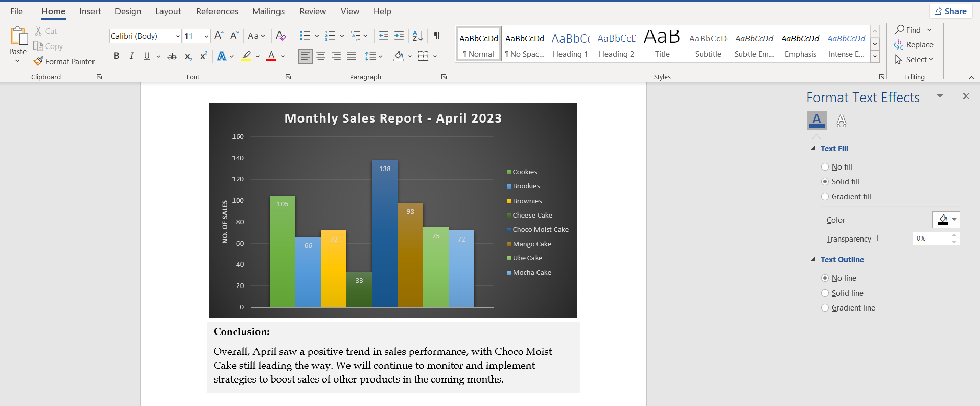Expand Paste options arrow
Screen dimensions: 980x406
pos(18,61)
